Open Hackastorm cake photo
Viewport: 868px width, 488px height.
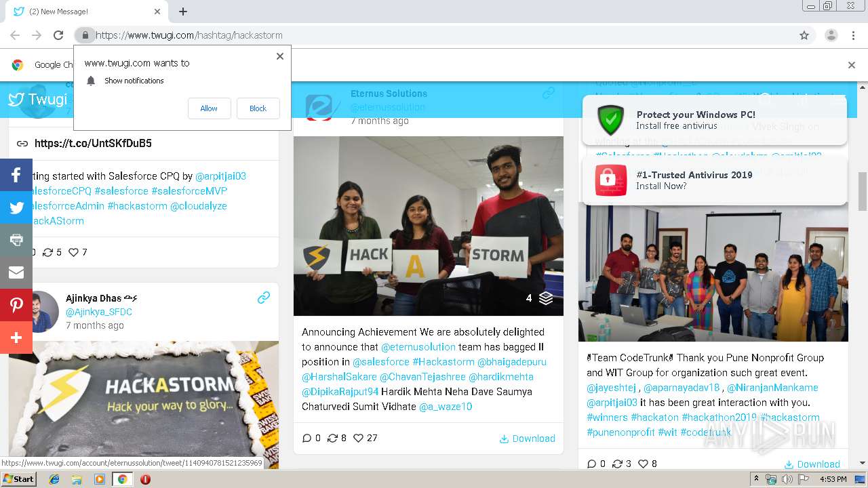(144, 405)
